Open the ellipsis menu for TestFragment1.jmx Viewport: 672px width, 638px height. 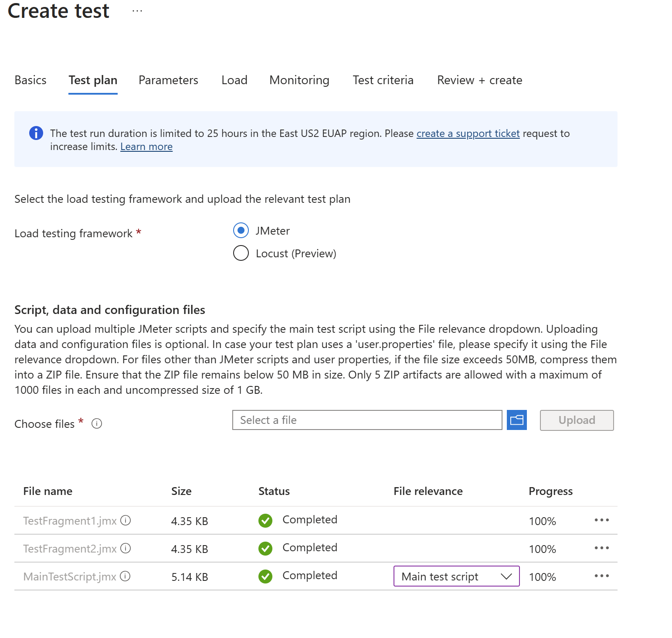pos(602,520)
